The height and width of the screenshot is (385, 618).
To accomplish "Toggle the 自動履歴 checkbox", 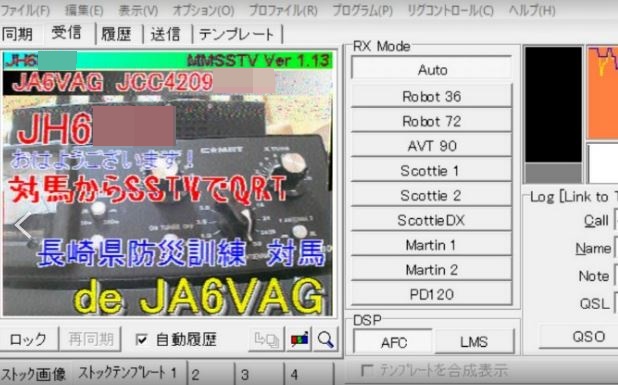I will (176, 339).
